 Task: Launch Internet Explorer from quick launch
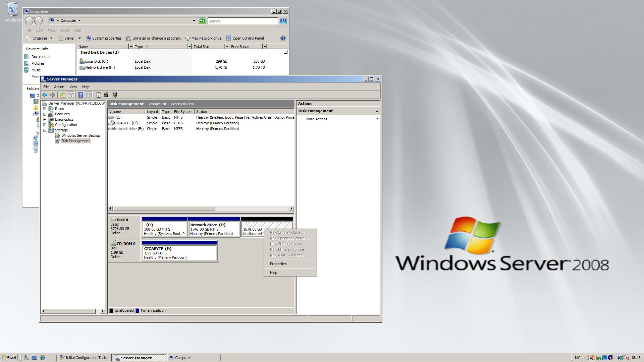tap(42, 358)
